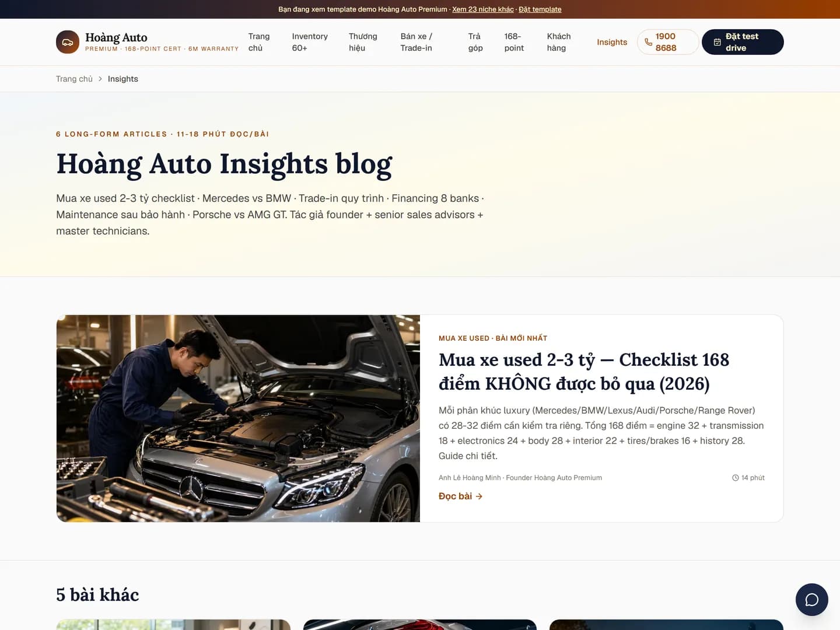Click the Trang chủ breadcrumb link
Viewport: 840px width, 630px height.
point(74,79)
